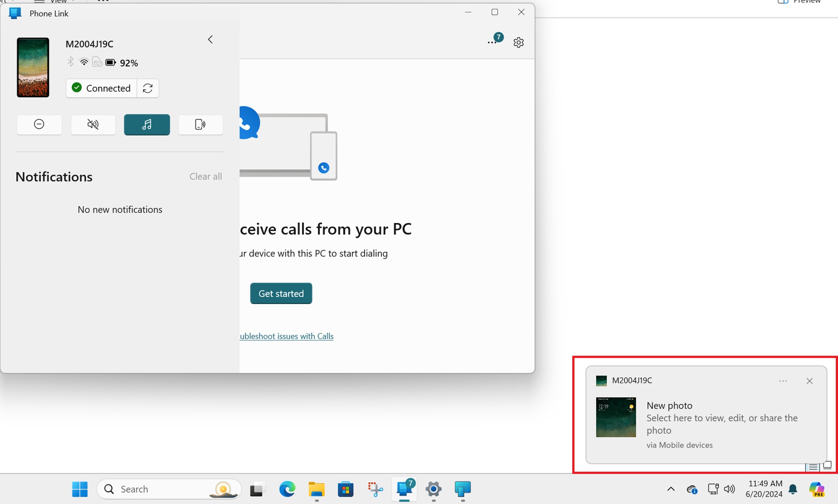Open Troubleshoot issues with Calls link

click(287, 336)
